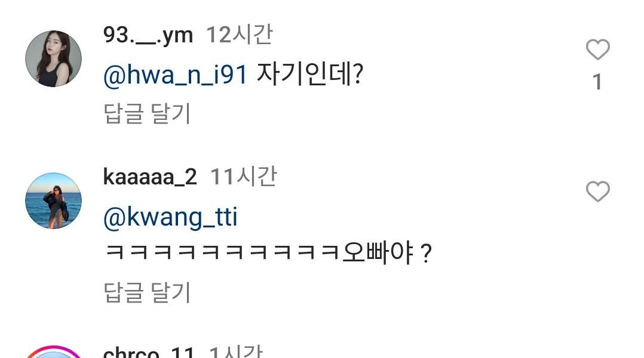Open the profile picture of 93.__.ym

coord(53,58)
